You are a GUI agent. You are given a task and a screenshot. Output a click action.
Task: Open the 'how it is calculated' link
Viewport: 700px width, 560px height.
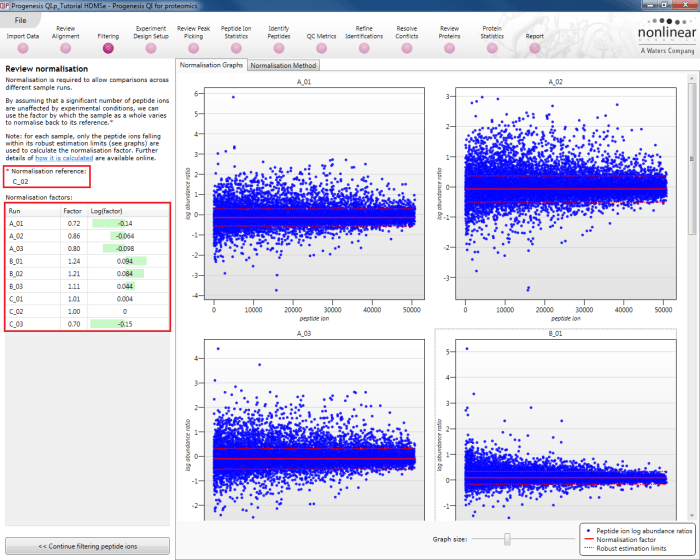(64, 158)
